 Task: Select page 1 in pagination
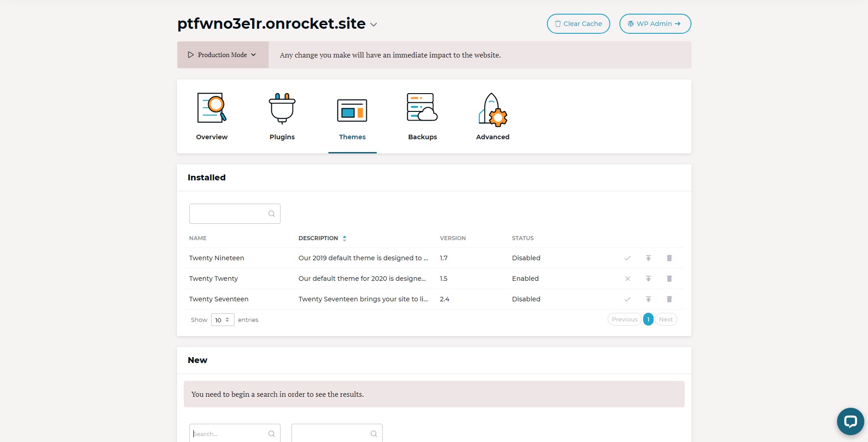tap(648, 319)
